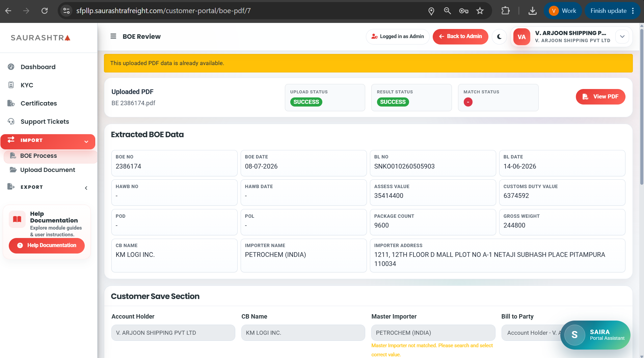Click the address bar URL
Screen dimensions: 644x358
click(x=163, y=11)
